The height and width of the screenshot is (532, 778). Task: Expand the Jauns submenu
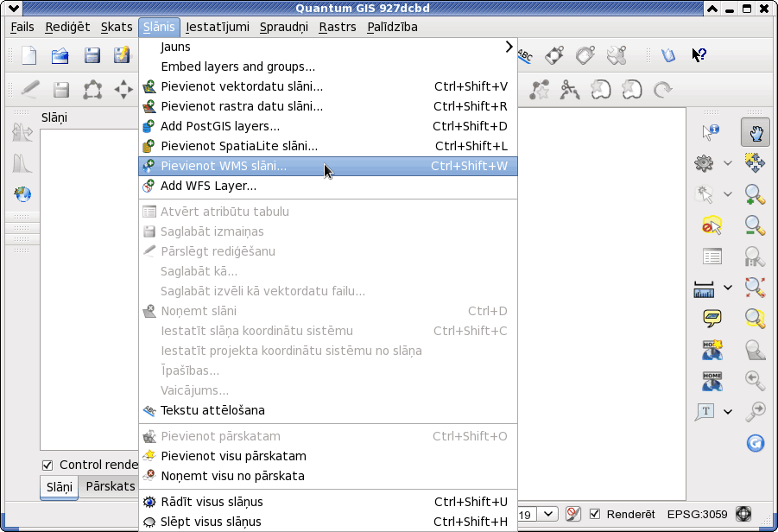click(x=328, y=47)
